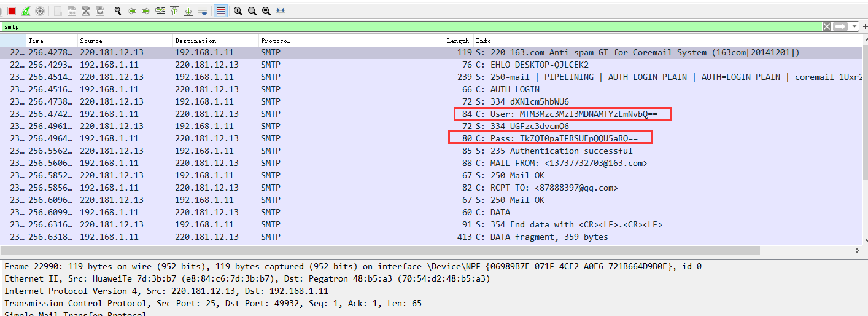Sort by the Time column header
Viewport: 868px width, 316px height.
pyautogui.click(x=52, y=41)
